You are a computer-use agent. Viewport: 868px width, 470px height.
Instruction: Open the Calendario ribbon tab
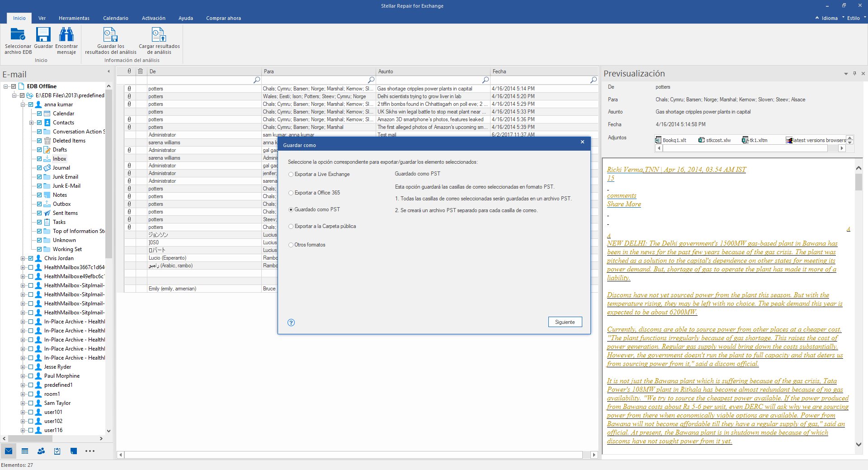pyautogui.click(x=116, y=18)
